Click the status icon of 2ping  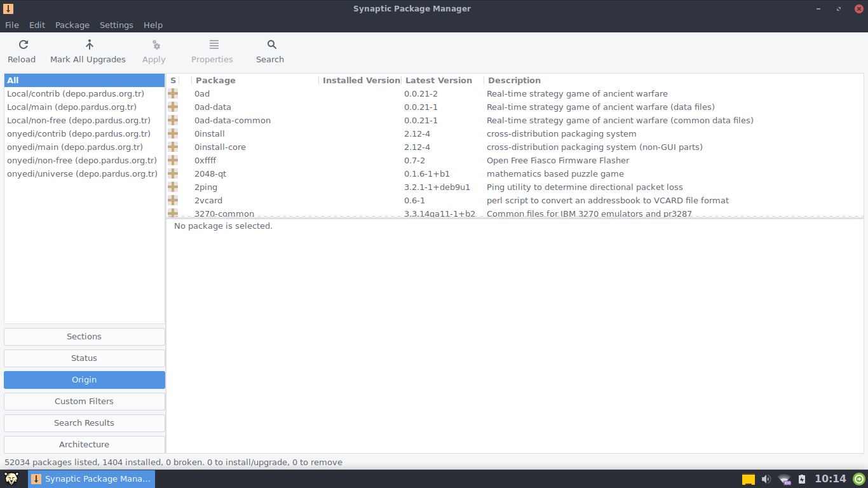click(x=173, y=187)
